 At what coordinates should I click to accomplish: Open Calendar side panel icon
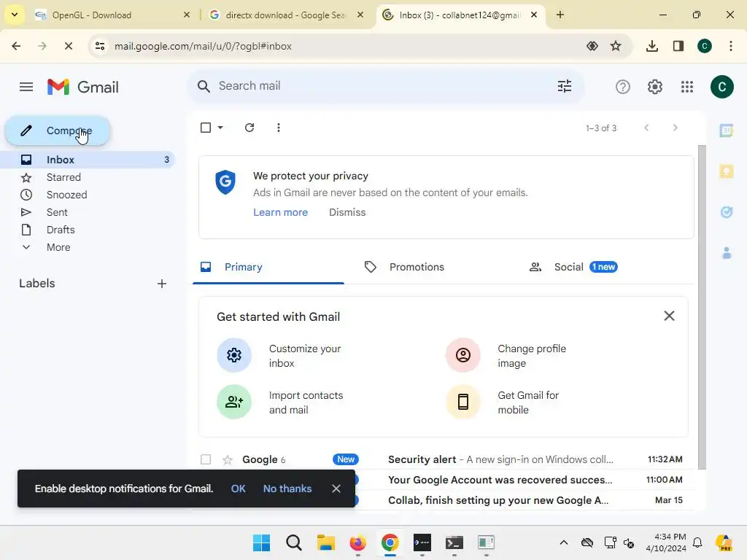726,131
